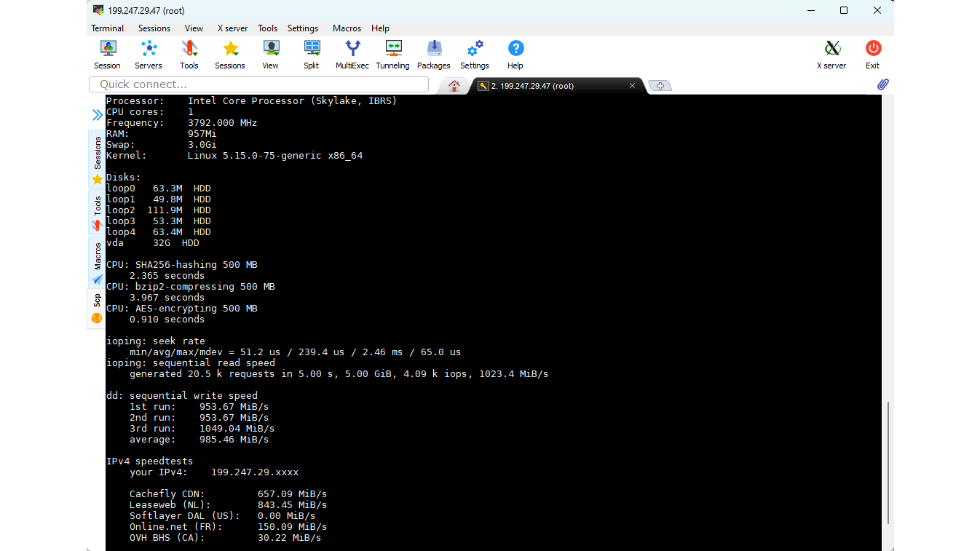Click the Softlayer DAL (US) result line
Image resolution: width=980 pixels, height=551 pixels.
[223, 516]
